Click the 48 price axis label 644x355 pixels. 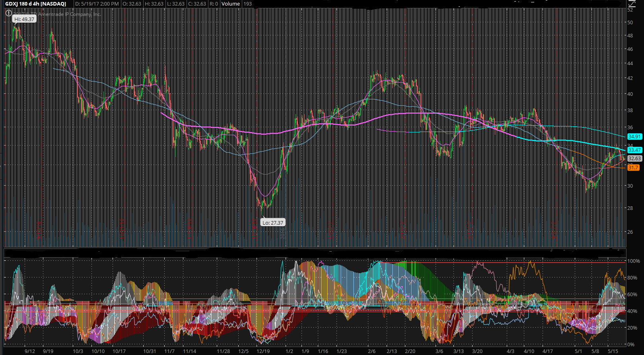(x=630, y=35)
